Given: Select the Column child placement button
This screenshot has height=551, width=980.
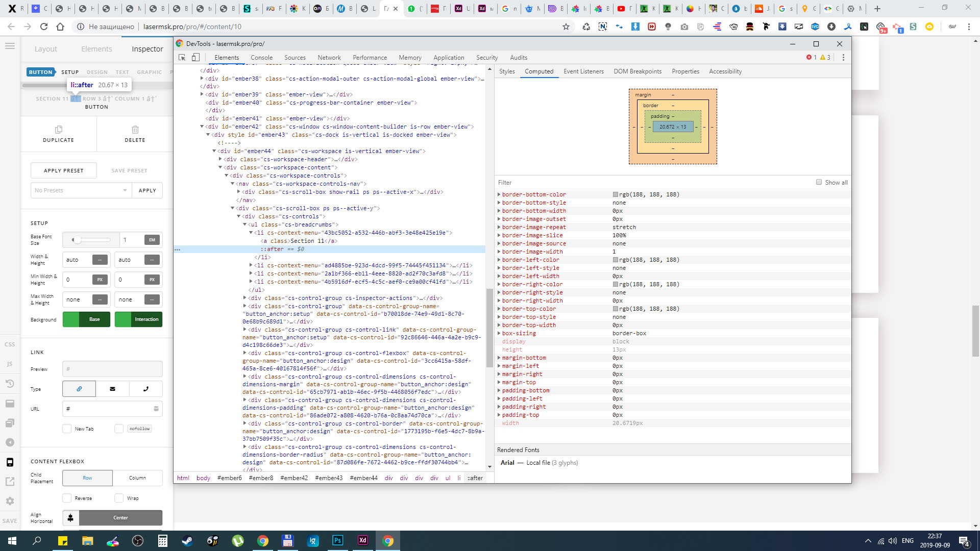Looking at the screenshot, I should tap(137, 478).
